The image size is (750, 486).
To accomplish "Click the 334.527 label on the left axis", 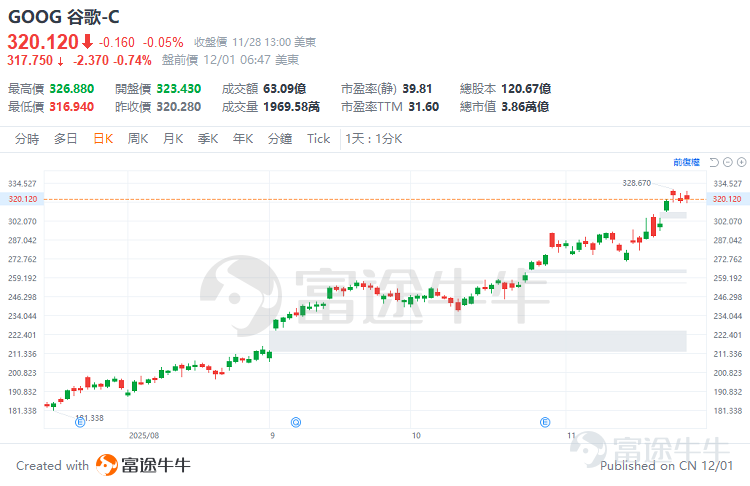I will (x=22, y=184).
